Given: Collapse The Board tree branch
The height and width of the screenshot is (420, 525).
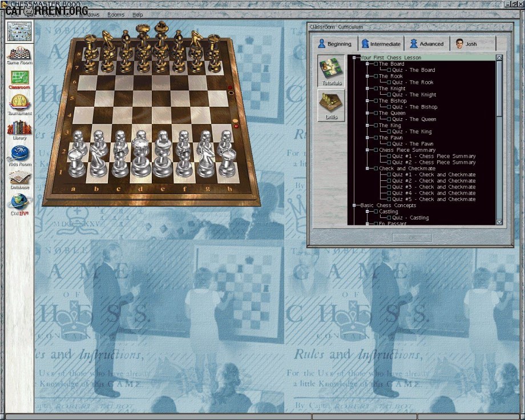Looking at the screenshot, I should point(367,64).
